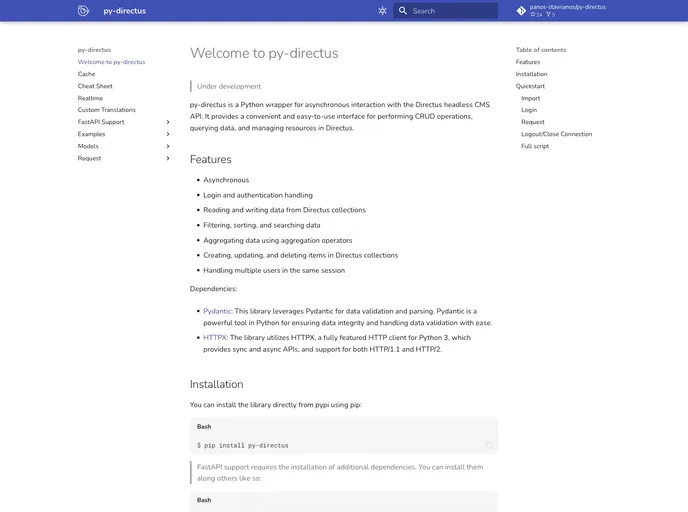Click the search magnifier icon

click(402, 11)
